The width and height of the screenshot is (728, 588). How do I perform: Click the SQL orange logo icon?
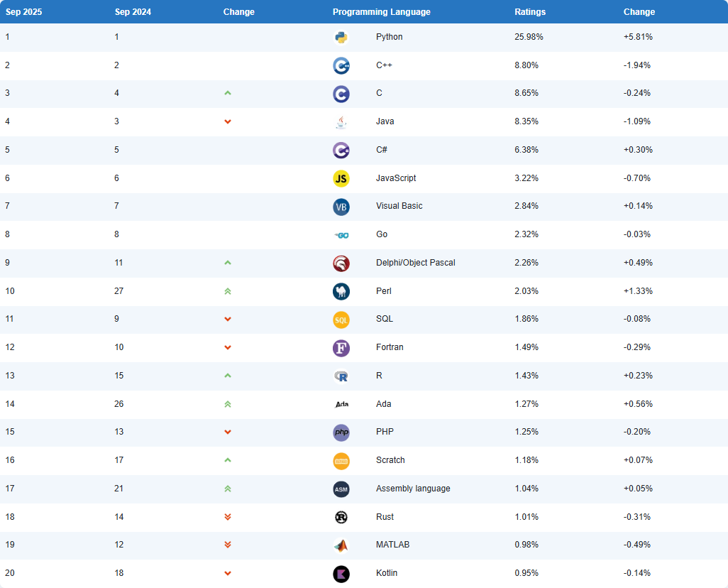coord(341,320)
